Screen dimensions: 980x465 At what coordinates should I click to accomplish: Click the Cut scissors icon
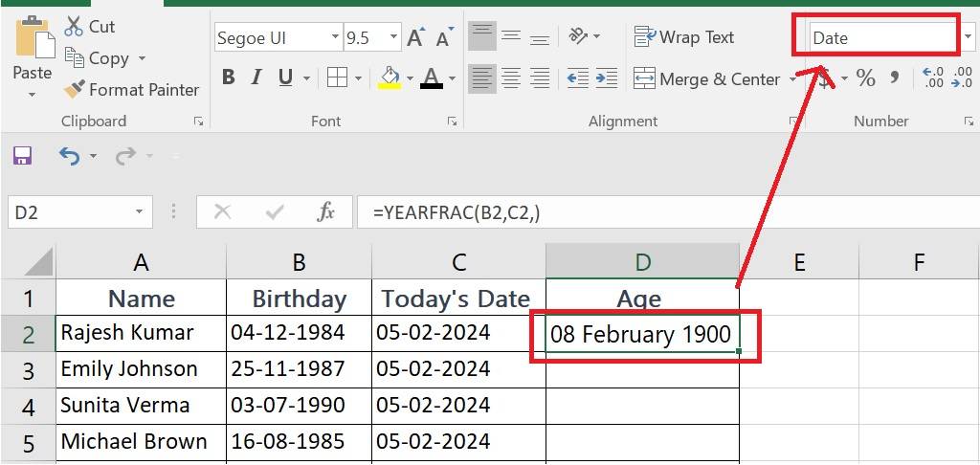(74, 27)
